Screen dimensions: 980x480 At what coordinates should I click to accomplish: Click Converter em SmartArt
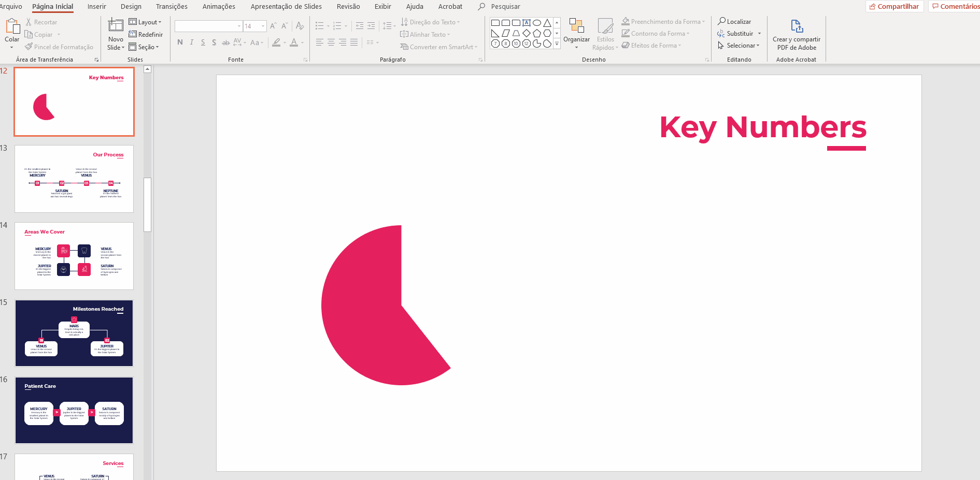438,47
